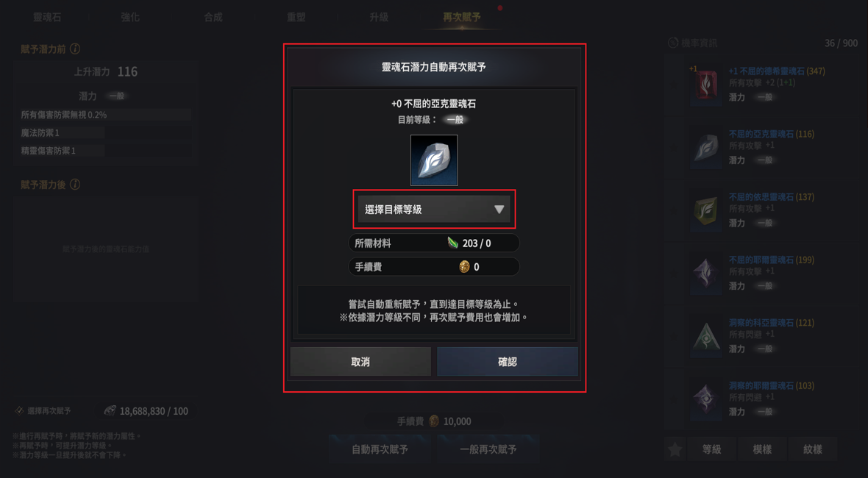The image size is (868, 478).
Task: Open the 強化 tab
Action: coord(130,17)
